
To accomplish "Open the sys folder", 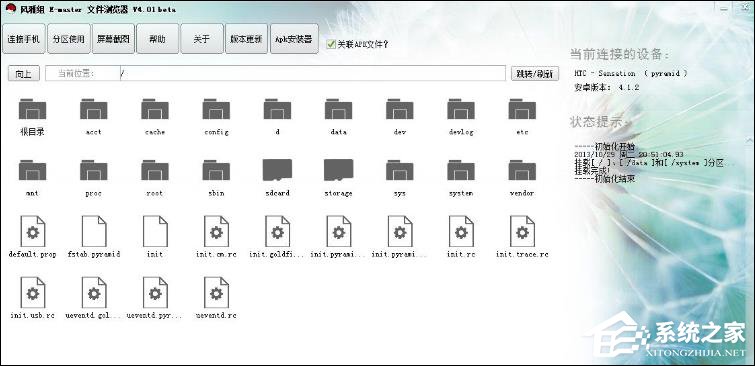I will coord(399,170).
